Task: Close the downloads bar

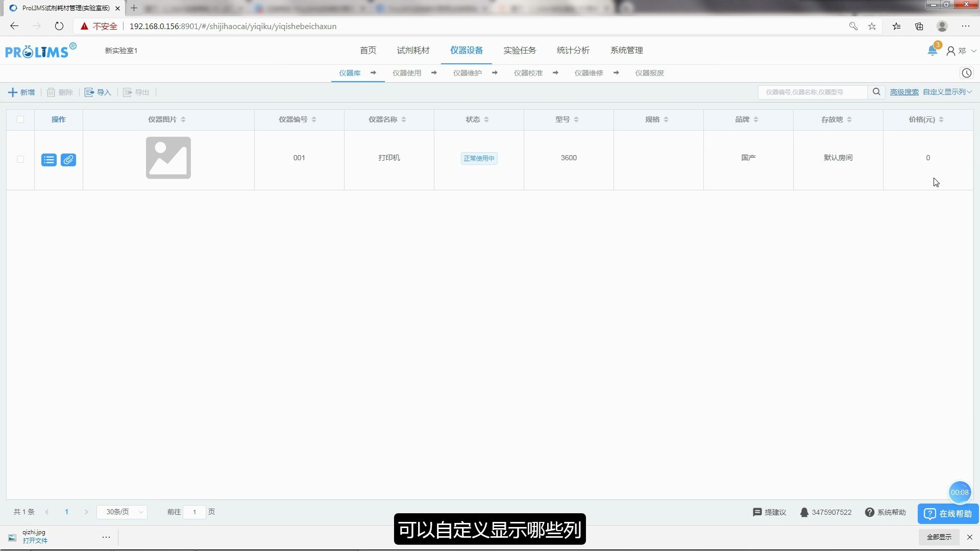Action: coord(970,537)
